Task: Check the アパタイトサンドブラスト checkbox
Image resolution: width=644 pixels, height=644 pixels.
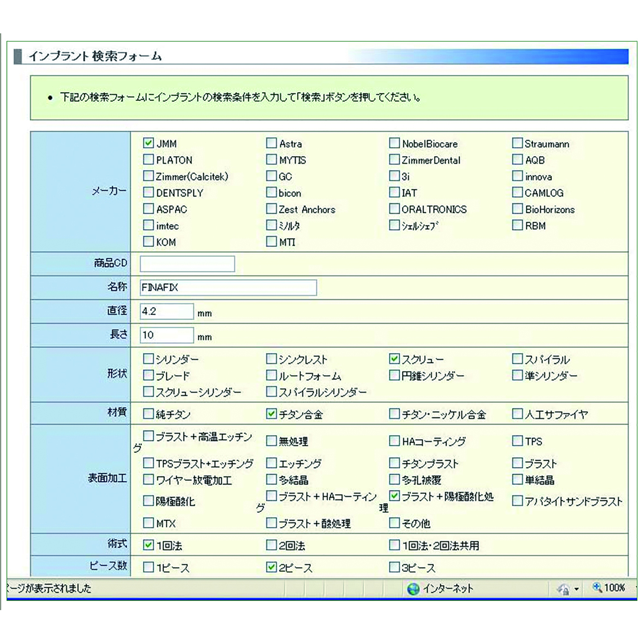Action: tap(517, 501)
